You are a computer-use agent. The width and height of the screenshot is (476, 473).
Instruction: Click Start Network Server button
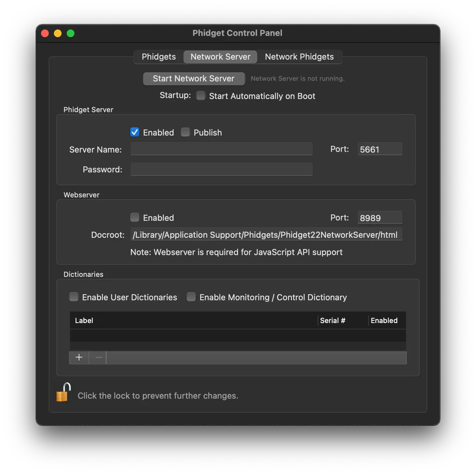(194, 79)
